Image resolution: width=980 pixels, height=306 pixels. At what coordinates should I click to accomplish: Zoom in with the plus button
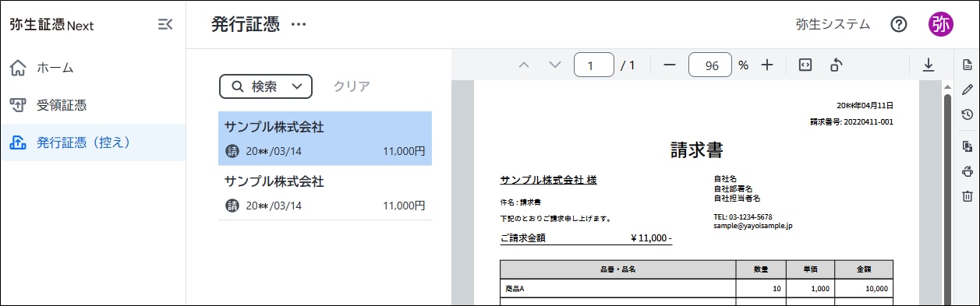coord(767,65)
